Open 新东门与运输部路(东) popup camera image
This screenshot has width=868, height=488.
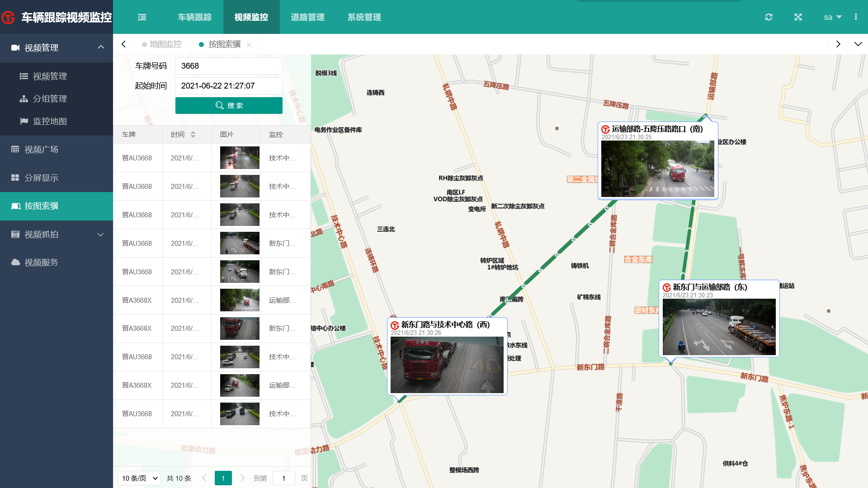click(x=719, y=327)
